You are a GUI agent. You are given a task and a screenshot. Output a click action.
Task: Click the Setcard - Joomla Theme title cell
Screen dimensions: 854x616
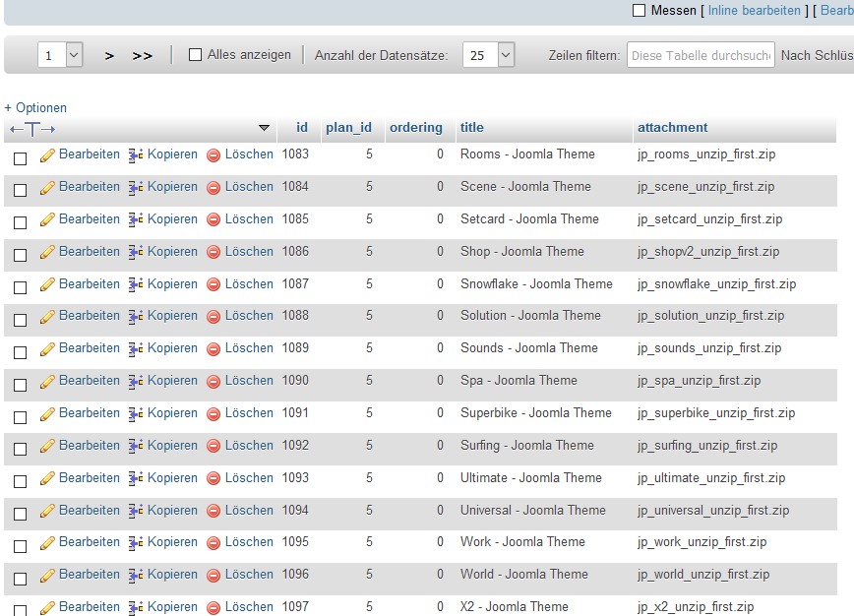point(529,219)
